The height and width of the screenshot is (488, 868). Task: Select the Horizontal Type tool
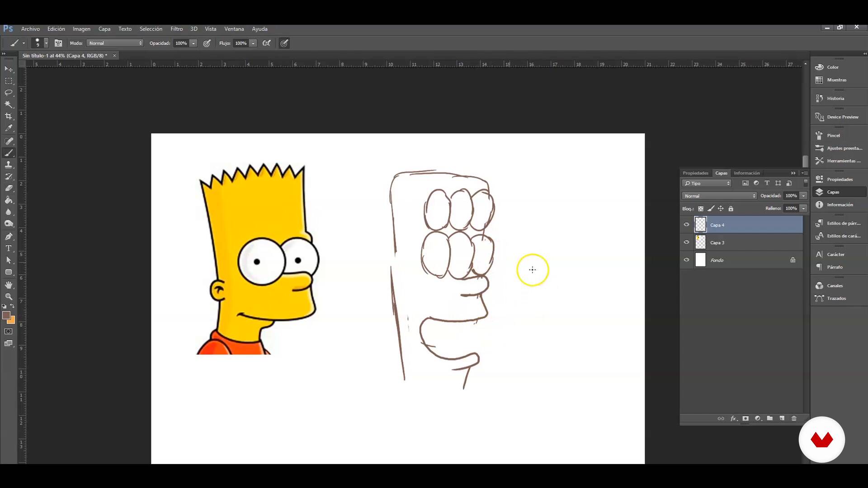tap(9, 248)
